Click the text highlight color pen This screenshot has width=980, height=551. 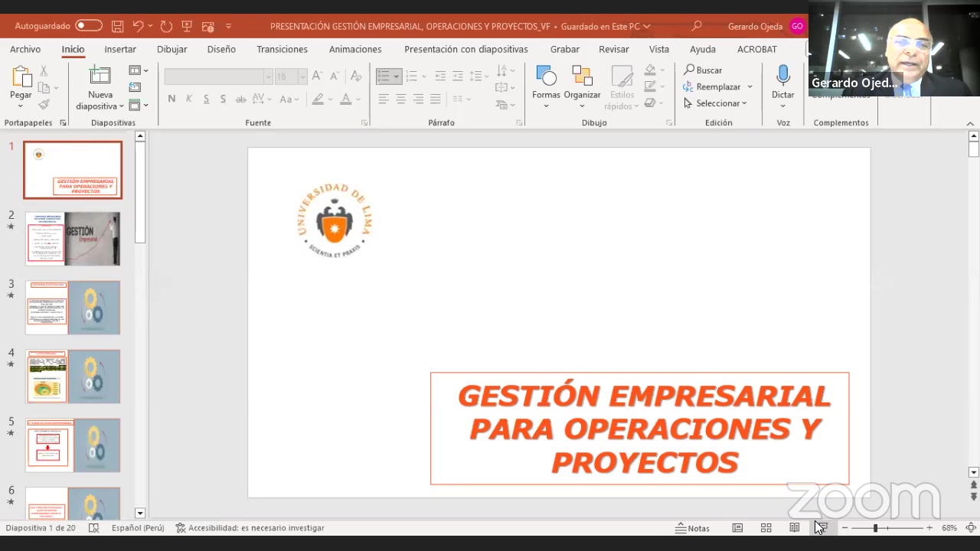(x=318, y=99)
